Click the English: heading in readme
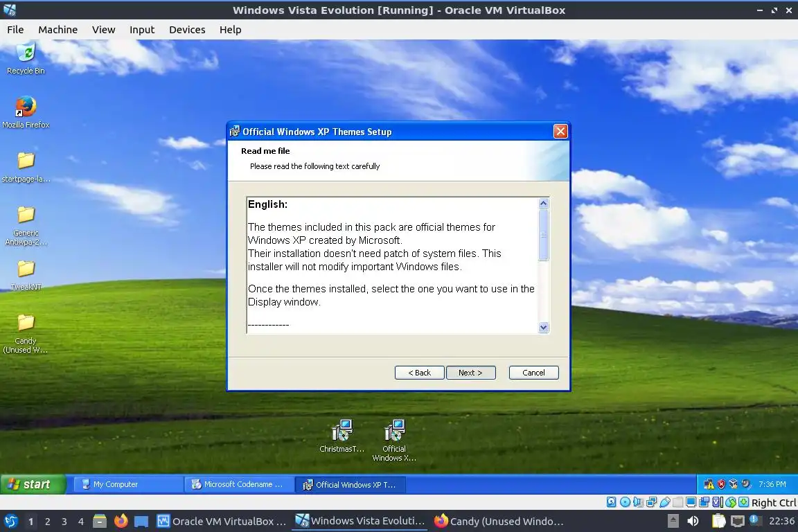Screen dimensions: 798x532 (267, 204)
